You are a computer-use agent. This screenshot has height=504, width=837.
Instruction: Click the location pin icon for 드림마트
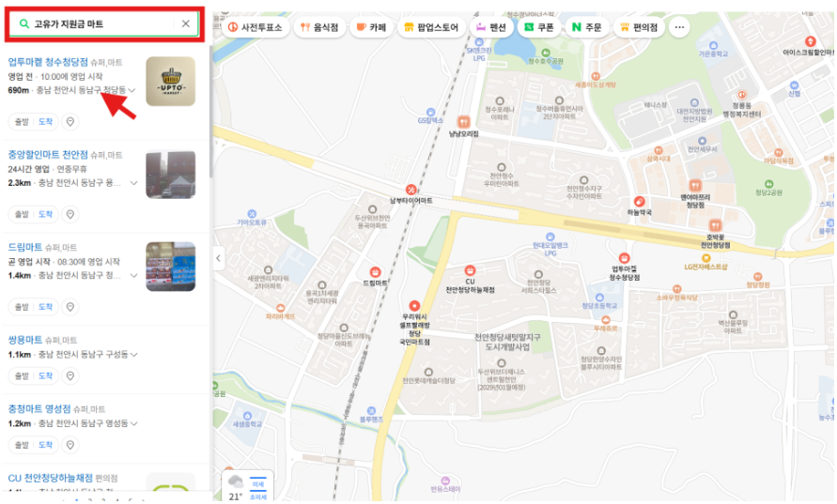(x=70, y=307)
